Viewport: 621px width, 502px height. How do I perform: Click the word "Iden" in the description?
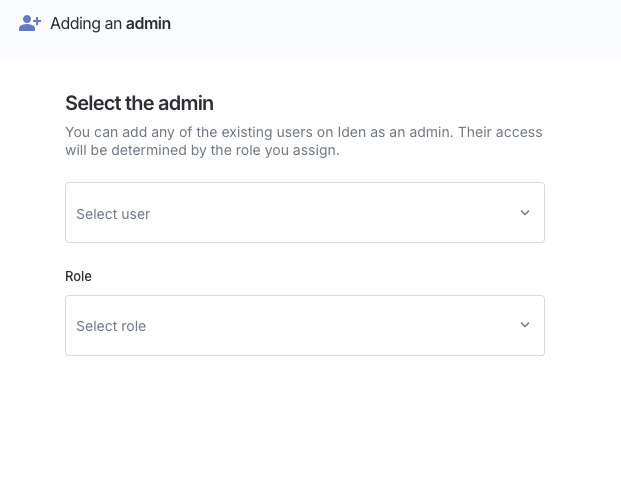click(x=379, y=132)
